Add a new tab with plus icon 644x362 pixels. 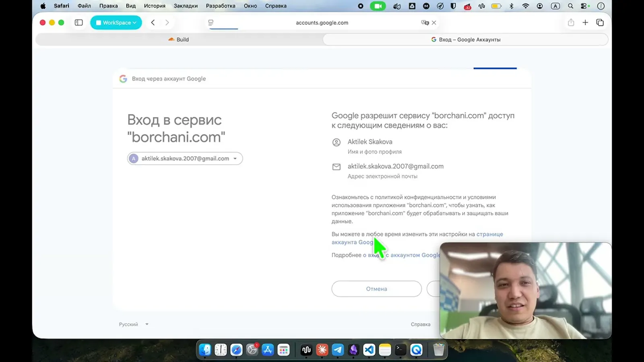[585, 23]
